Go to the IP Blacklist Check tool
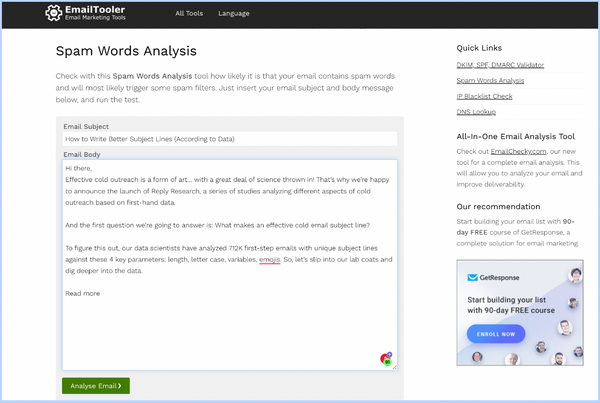 click(x=485, y=96)
